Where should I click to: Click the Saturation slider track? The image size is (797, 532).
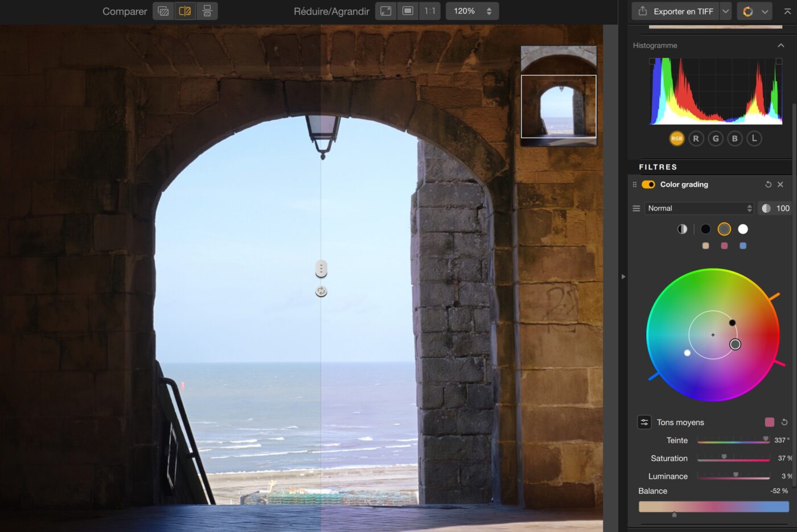[x=733, y=459]
